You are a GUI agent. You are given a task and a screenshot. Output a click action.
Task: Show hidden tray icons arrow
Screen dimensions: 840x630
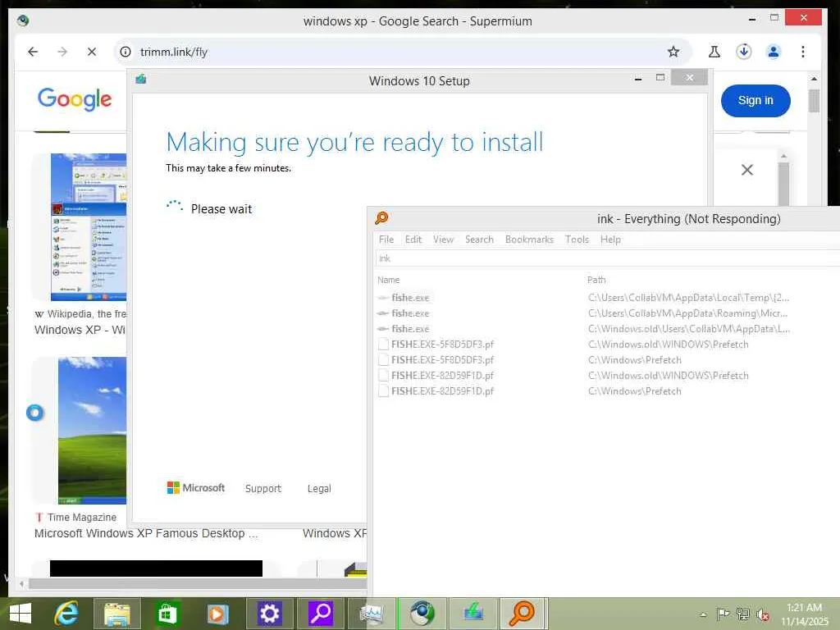point(703,614)
